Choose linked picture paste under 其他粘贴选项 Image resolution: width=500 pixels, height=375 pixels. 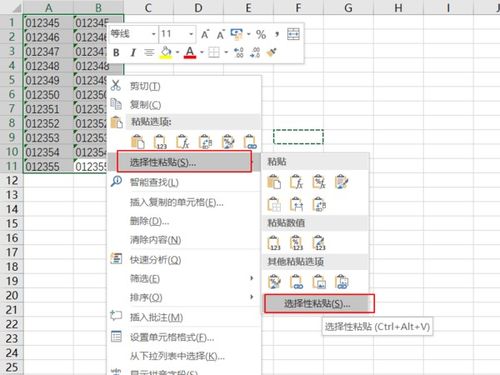(342, 281)
